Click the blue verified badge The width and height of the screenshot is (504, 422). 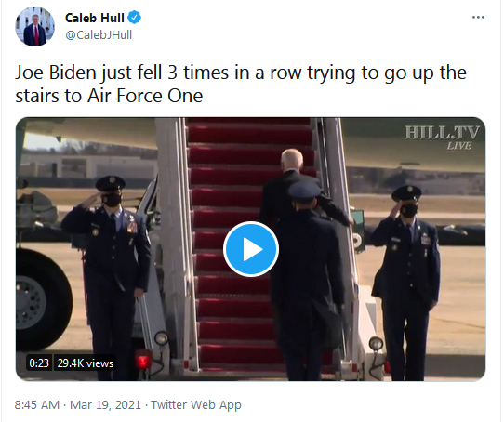(134, 18)
